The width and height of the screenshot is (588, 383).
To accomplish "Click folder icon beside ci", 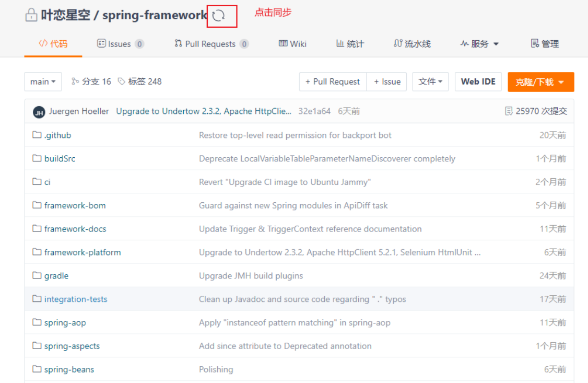I will click(37, 181).
